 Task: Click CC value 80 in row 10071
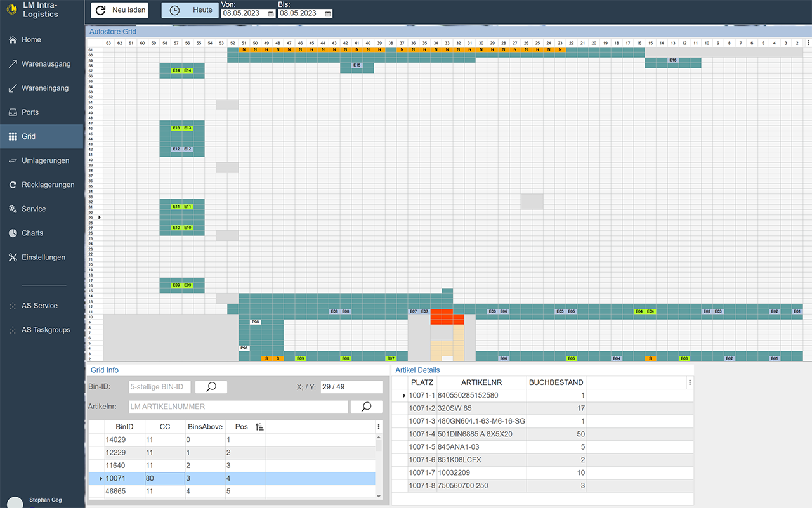[165, 478]
